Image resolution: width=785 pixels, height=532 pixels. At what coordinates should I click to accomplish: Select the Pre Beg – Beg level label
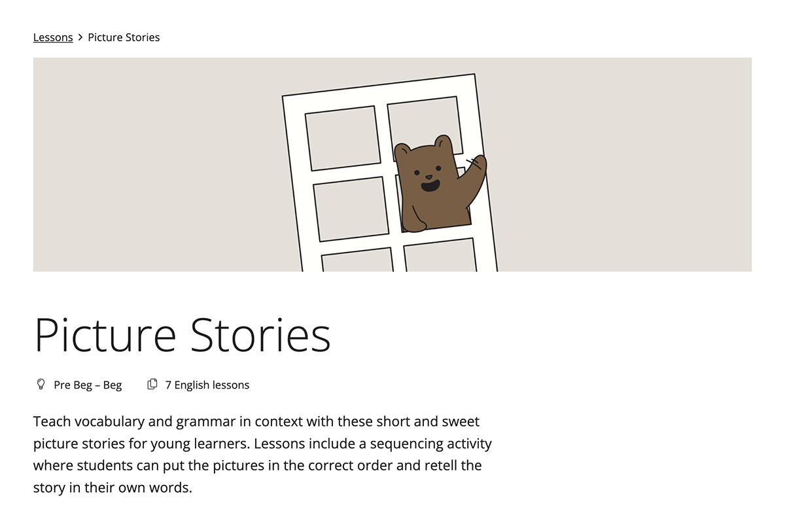tap(88, 385)
